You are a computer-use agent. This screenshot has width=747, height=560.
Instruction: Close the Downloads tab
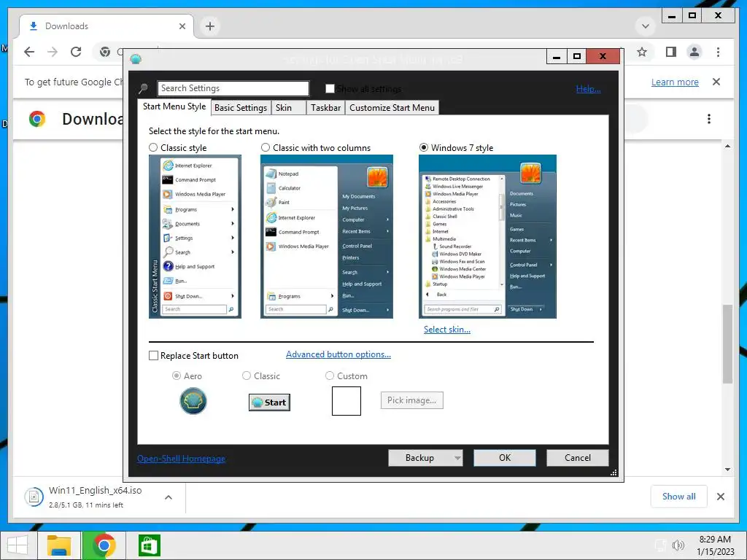pos(182,26)
